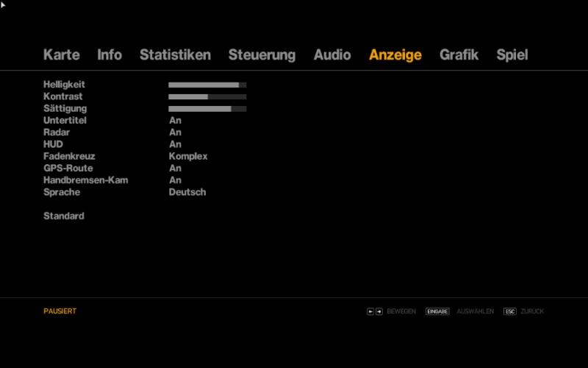This screenshot has width=588, height=368.
Task: Click the AUSWÄHLEN hint text
Action: (475, 311)
